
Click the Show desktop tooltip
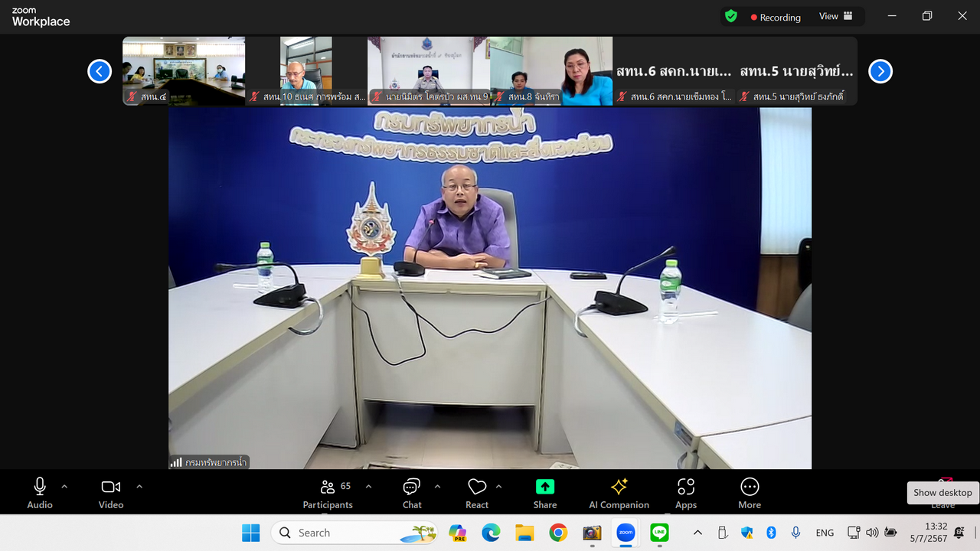coord(942,493)
